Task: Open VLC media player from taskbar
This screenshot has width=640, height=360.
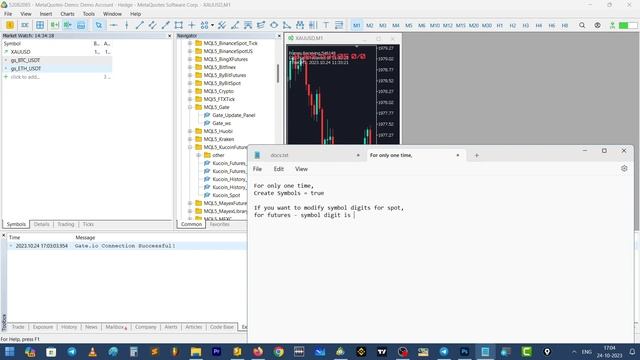Action: coord(93,351)
